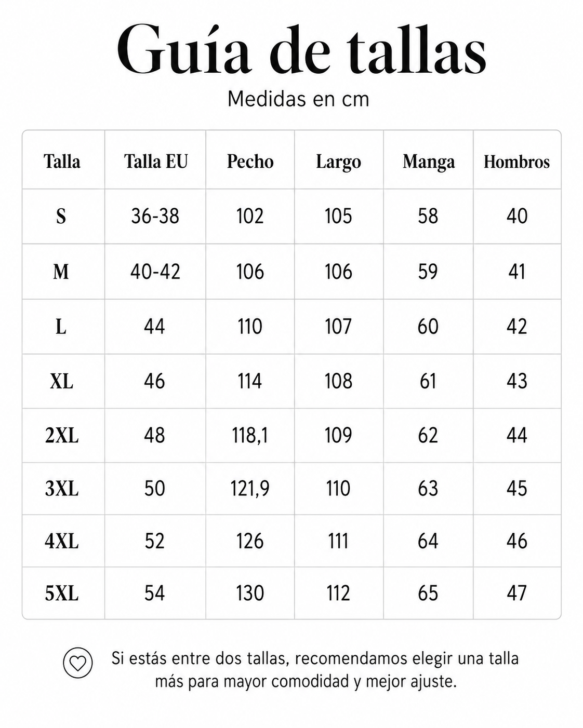Click the Medidas en cm subtitle
583x728 pixels.
(298, 99)
